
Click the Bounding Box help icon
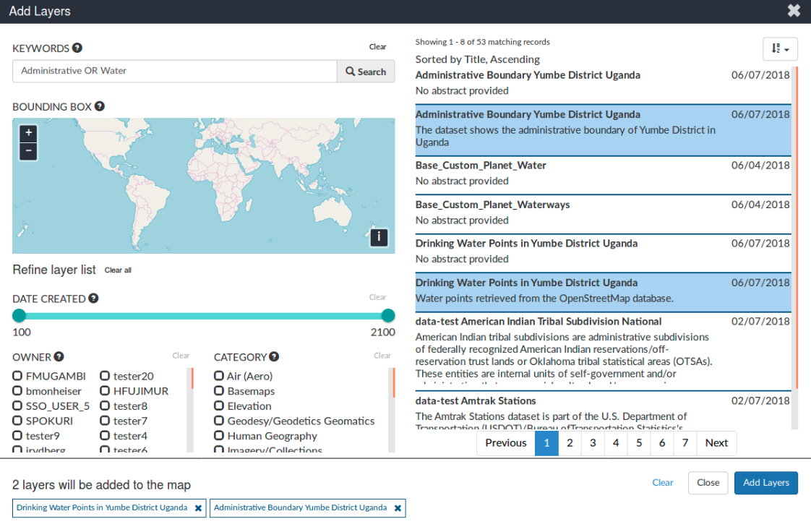click(100, 107)
